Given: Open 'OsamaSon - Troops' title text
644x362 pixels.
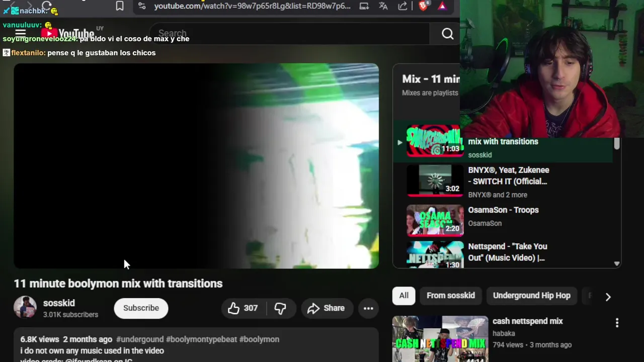Looking at the screenshot, I should pos(503,210).
